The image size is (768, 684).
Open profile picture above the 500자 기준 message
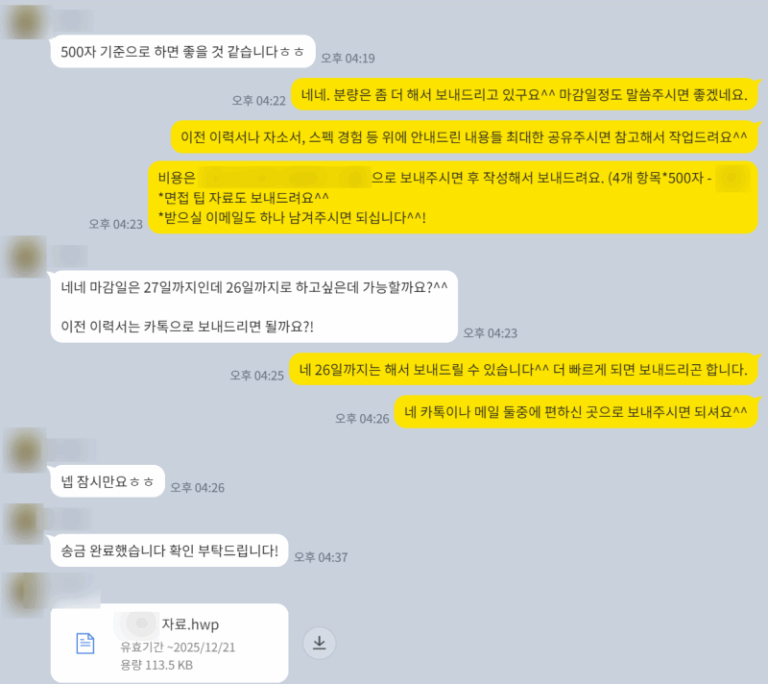pos(25,22)
